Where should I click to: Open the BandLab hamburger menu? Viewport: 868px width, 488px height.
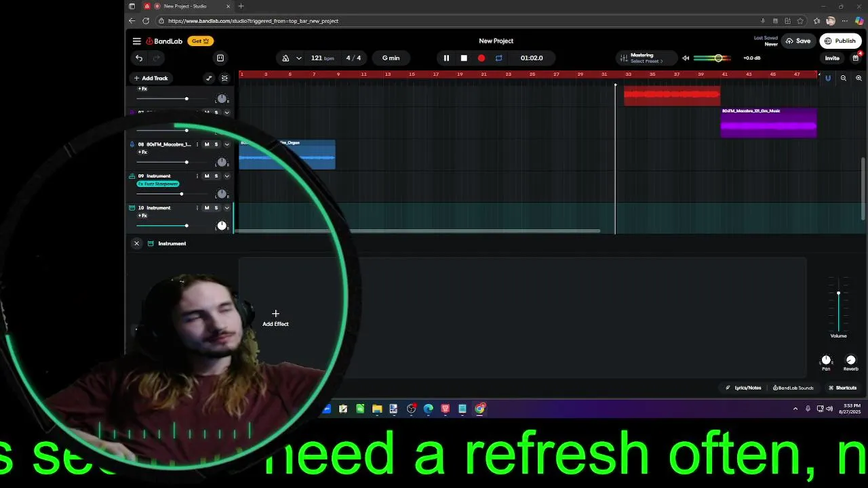(136, 41)
